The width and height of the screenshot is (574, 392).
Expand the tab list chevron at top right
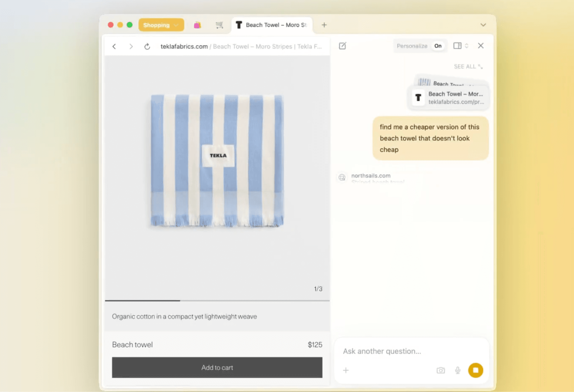pyautogui.click(x=483, y=25)
